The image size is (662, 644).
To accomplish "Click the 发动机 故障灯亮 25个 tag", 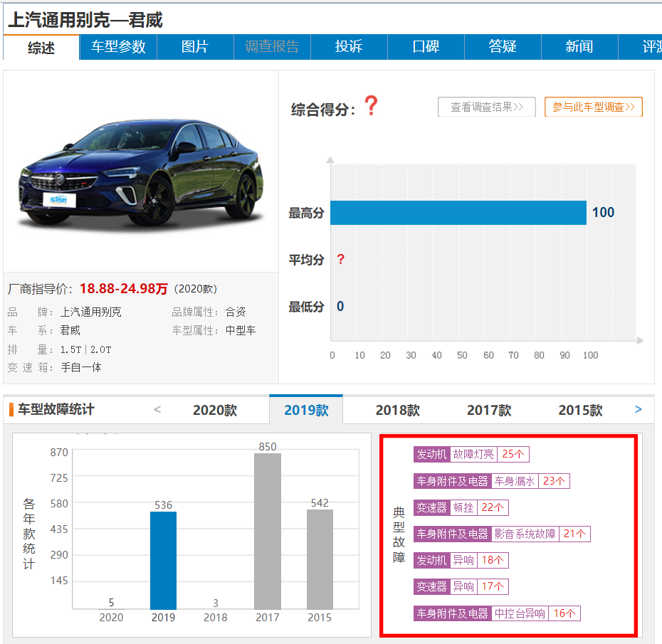I will pos(471,454).
